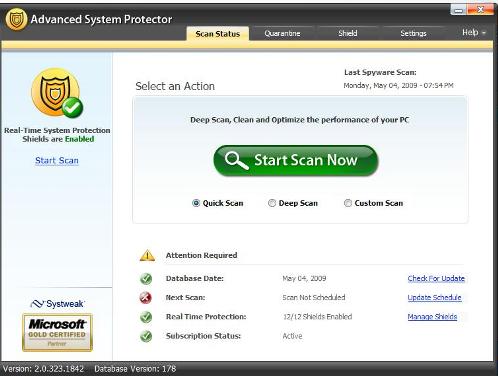498x376 pixels.
Task: Switch to the Scan Status tab
Action: [218, 34]
